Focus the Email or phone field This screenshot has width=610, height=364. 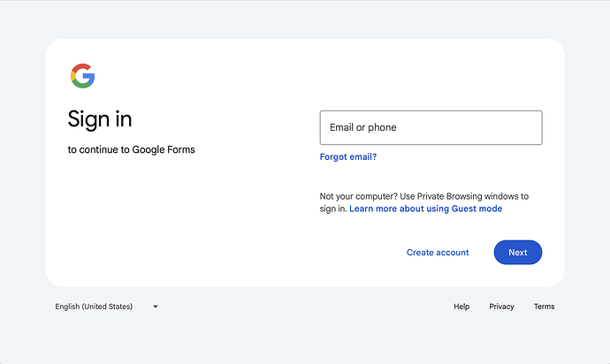tap(431, 127)
